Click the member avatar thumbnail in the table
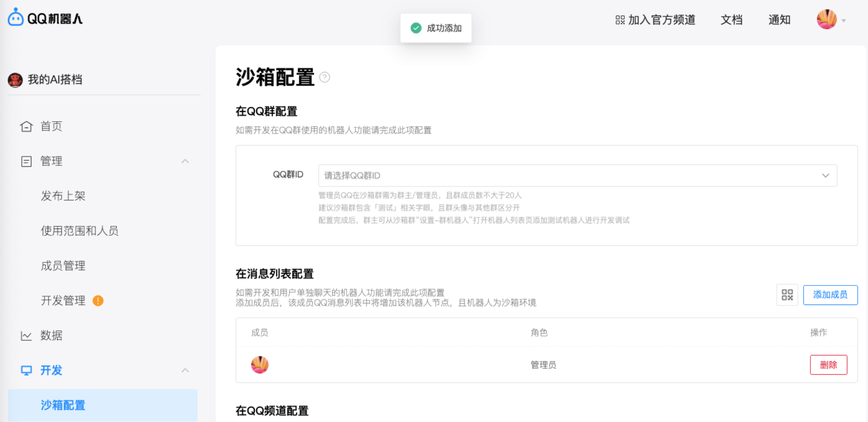Screen dimensions: 868x422 click(259, 364)
